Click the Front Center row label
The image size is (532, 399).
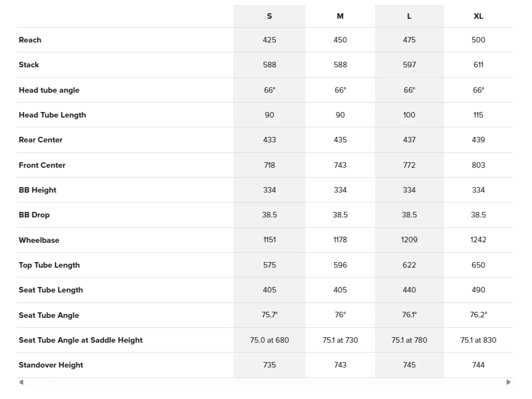coord(42,165)
